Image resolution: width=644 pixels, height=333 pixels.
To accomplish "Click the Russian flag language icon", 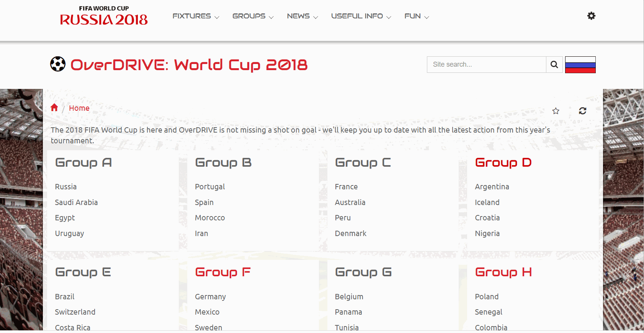I will click(x=580, y=64).
